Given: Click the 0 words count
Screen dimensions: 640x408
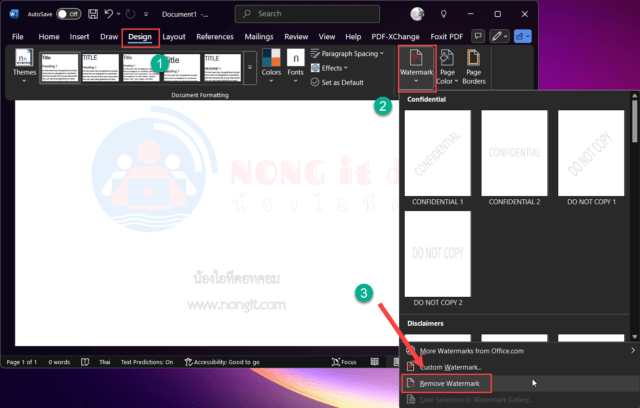Looking at the screenshot, I should [x=59, y=362].
